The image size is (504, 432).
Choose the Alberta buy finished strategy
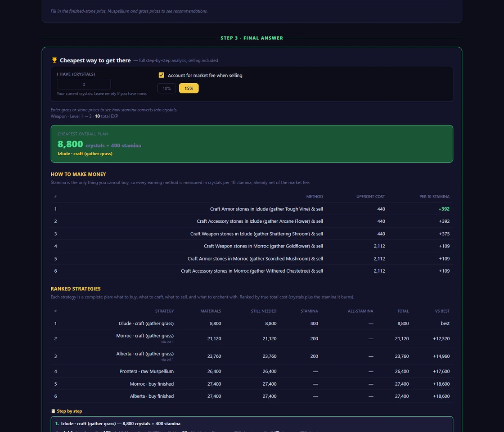pyautogui.click(x=252, y=396)
